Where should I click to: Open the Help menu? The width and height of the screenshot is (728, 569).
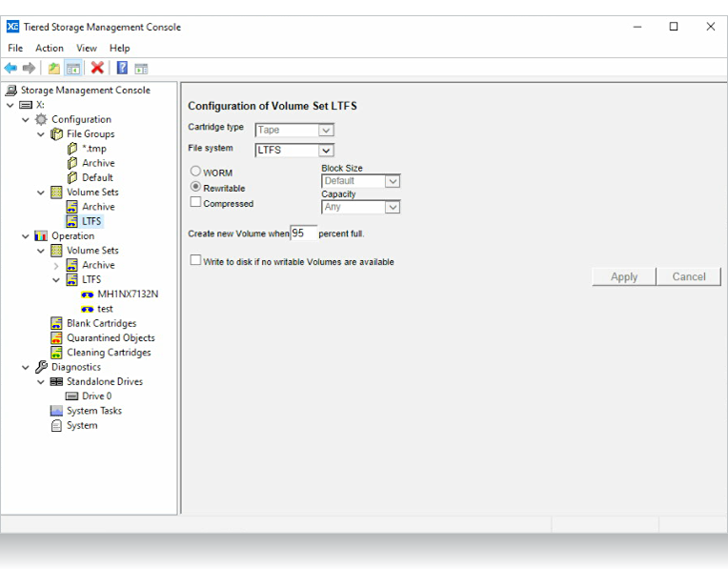119,49
